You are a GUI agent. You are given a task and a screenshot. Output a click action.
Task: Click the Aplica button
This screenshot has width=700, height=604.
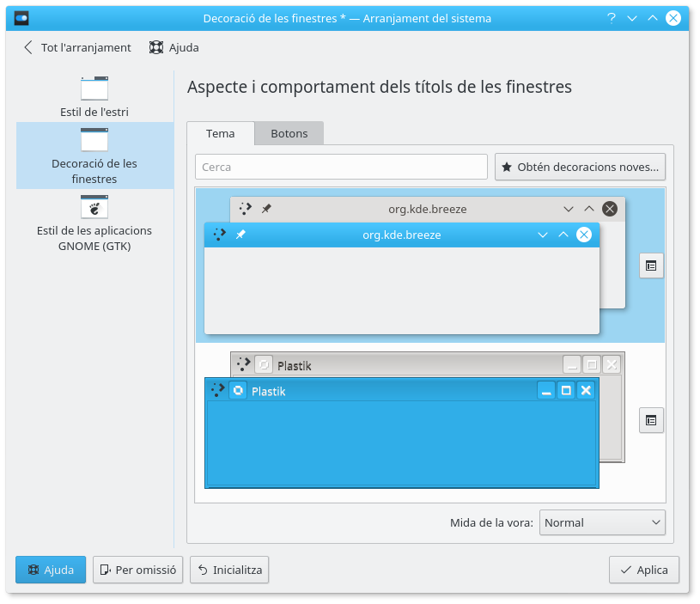tap(644, 570)
